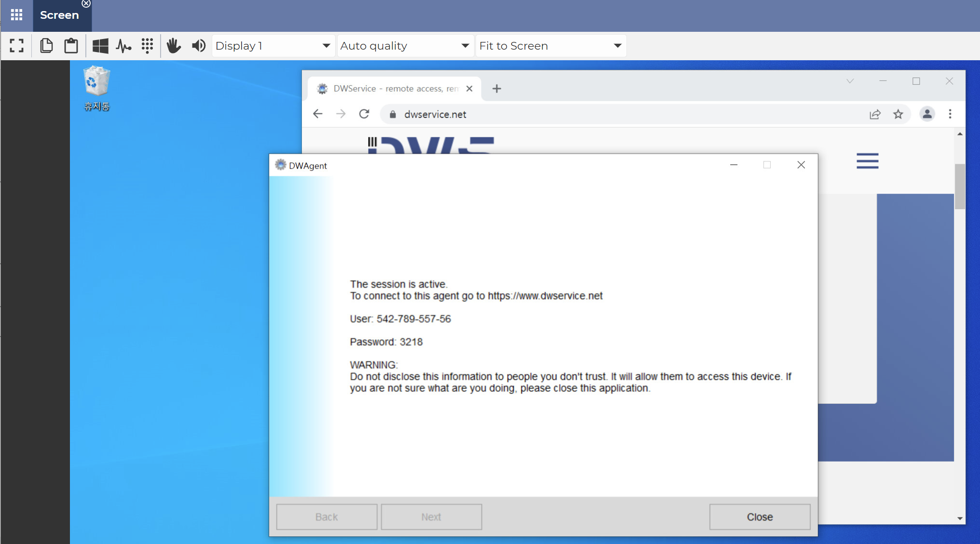Click the Close button in DWAgent

point(760,517)
